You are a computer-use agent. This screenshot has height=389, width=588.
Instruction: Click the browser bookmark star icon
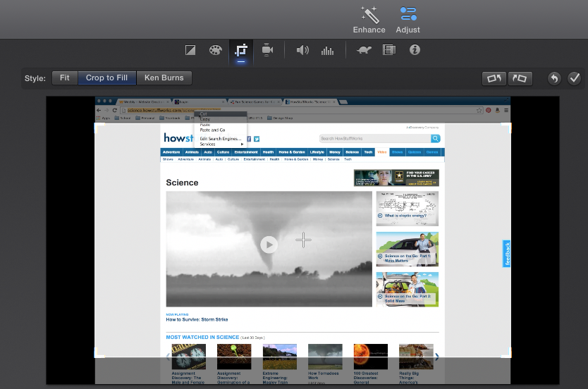tap(479, 110)
